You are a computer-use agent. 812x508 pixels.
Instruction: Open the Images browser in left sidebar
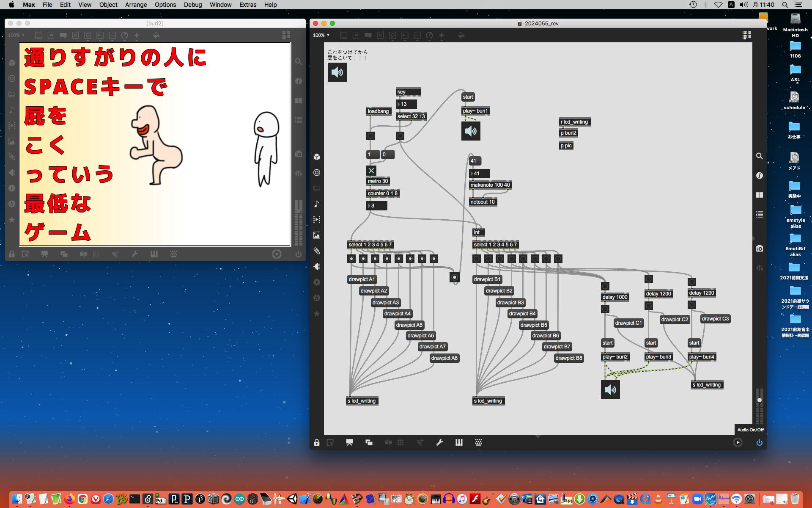point(317,235)
